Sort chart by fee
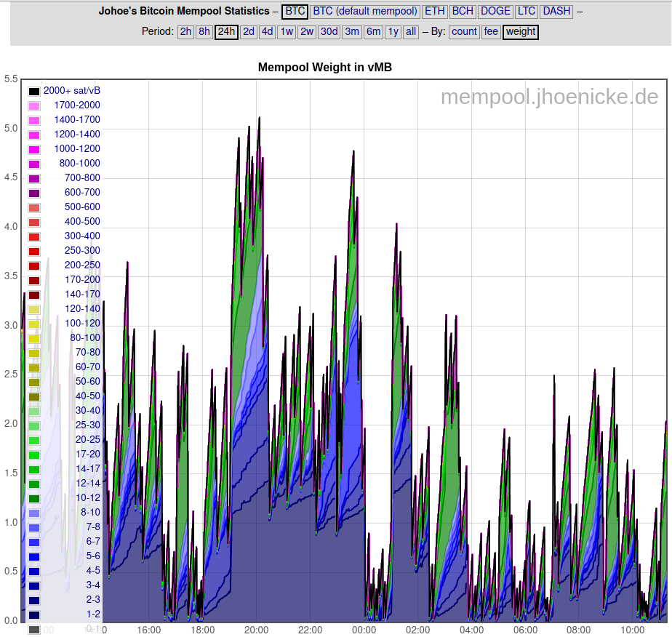The width and height of the screenshot is (672, 637). (x=491, y=32)
